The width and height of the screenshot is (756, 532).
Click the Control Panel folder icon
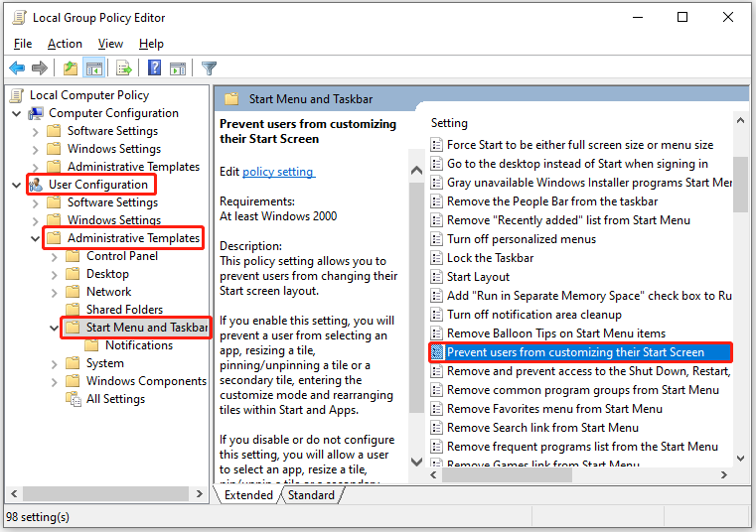pyautogui.click(x=73, y=256)
